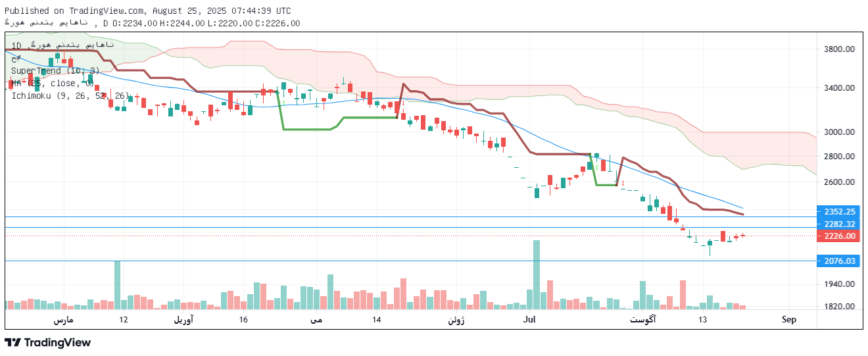Image resolution: width=868 pixels, height=356 pixels.
Task: Click the 3000.00 mark on price axis
Action: (838, 132)
